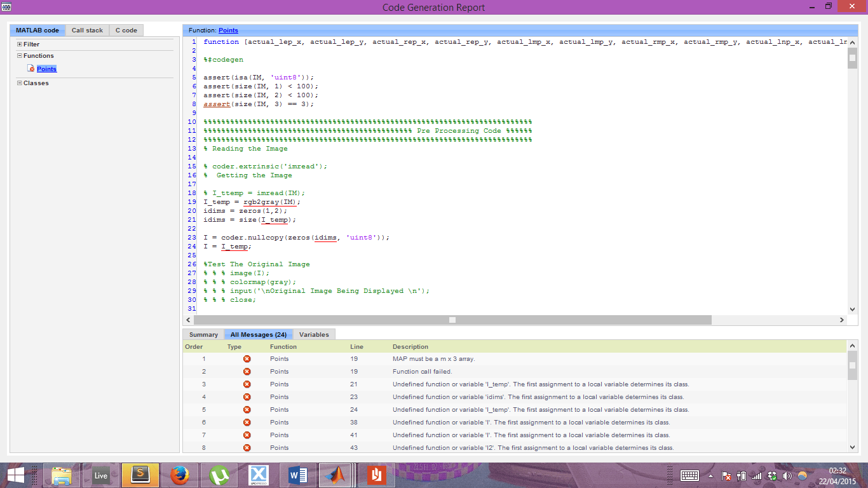The width and height of the screenshot is (868, 488).
Task: Click the underlined I_temp on line 21
Action: tap(275, 220)
